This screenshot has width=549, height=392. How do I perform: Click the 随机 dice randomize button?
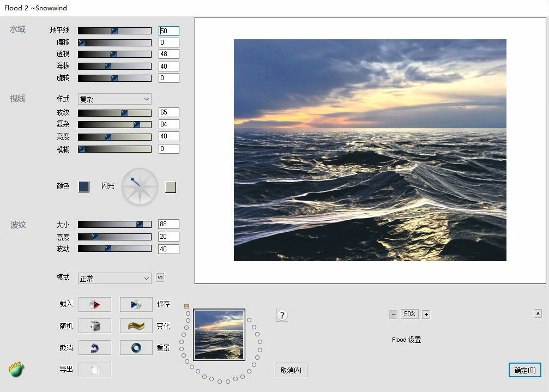pyautogui.click(x=94, y=326)
